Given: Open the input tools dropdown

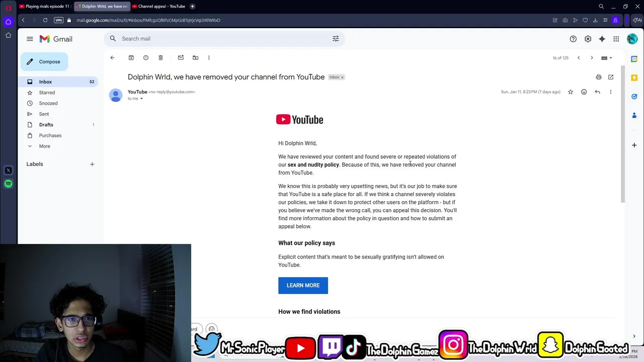Looking at the screenshot, I should pos(607,58).
